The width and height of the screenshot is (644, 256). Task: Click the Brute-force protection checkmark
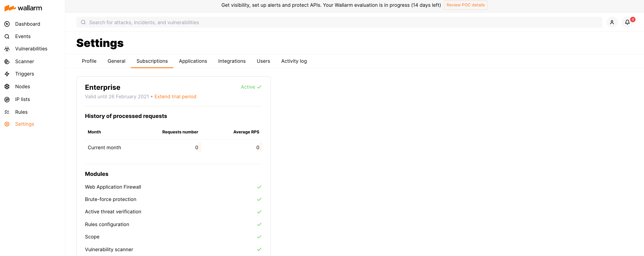(259, 199)
